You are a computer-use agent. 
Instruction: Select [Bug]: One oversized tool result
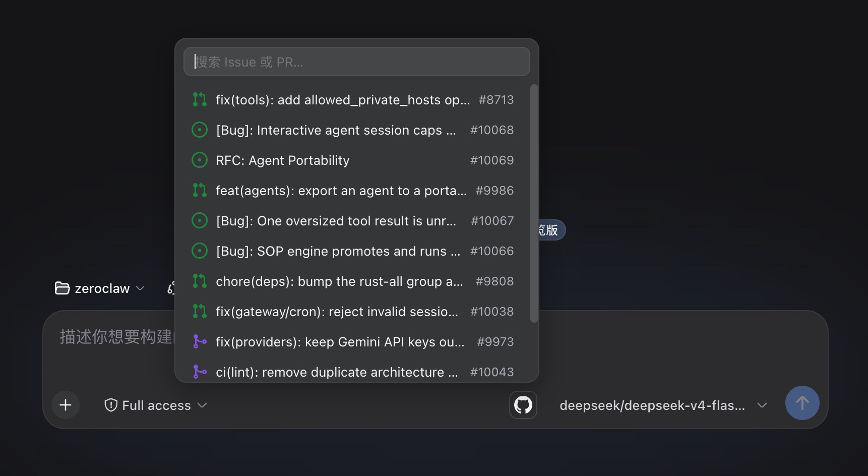353,221
